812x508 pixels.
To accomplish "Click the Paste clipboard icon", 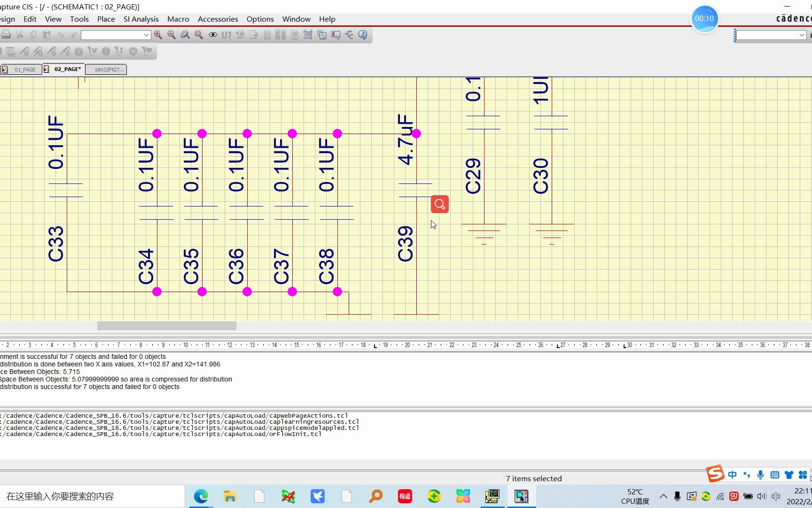I will click(x=47, y=35).
